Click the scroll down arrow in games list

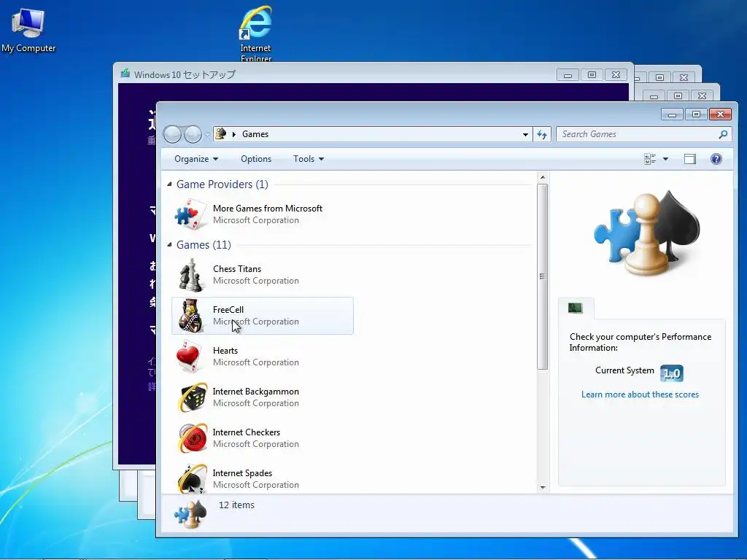click(542, 488)
